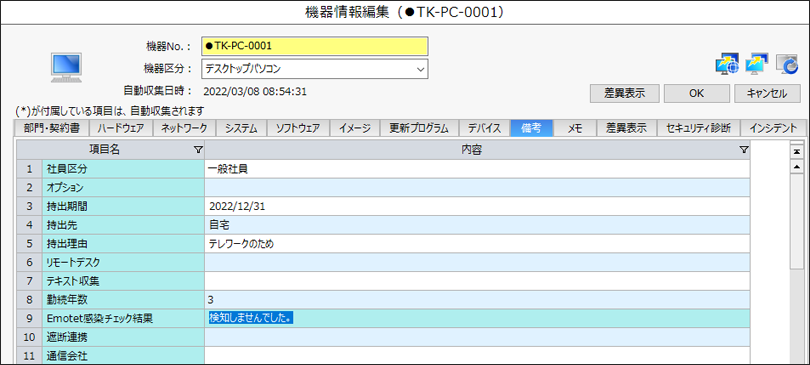Screen dimensions: 810x365
Task: Select the 持出先 row label
Action: (123, 225)
